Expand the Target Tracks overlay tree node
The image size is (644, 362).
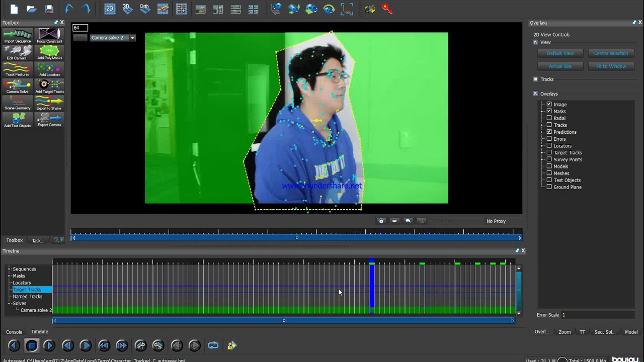[542, 153]
